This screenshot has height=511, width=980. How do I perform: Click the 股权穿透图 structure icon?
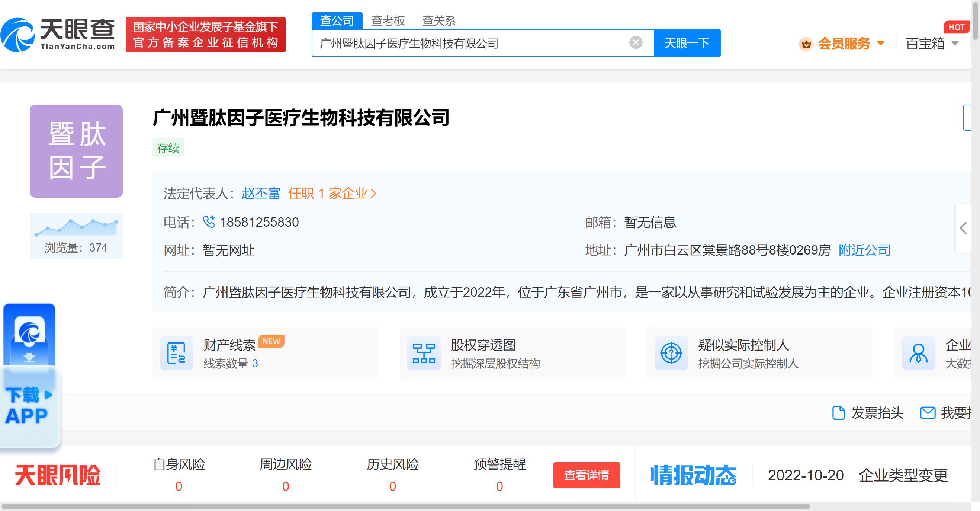click(424, 353)
